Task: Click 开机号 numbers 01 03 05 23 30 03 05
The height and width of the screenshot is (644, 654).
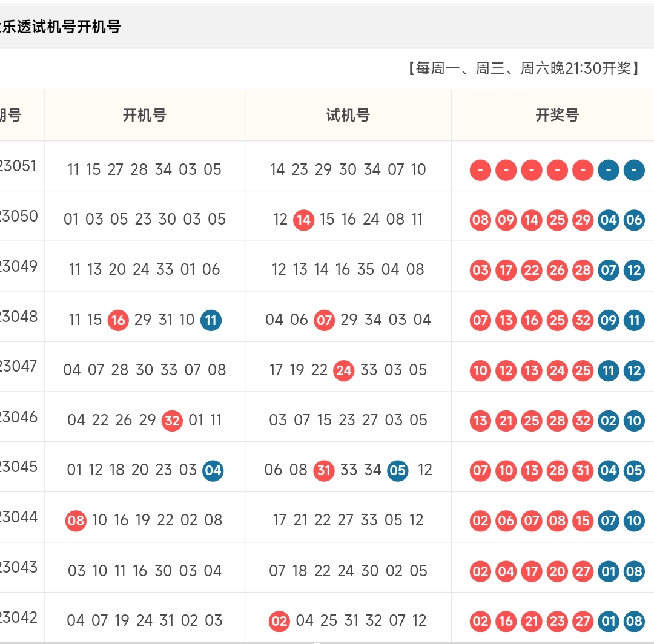Action: [144, 219]
